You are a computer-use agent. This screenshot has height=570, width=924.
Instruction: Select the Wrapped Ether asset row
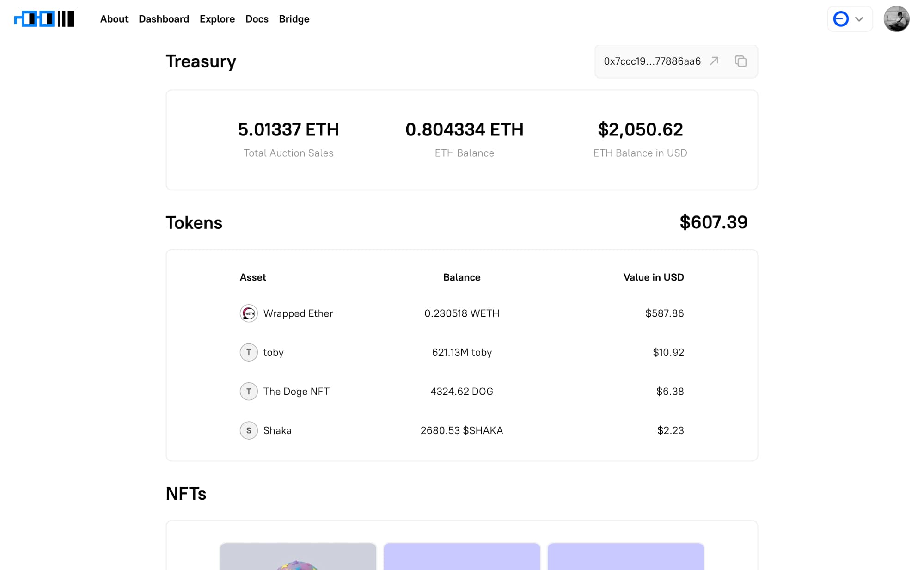pyautogui.click(x=461, y=313)
